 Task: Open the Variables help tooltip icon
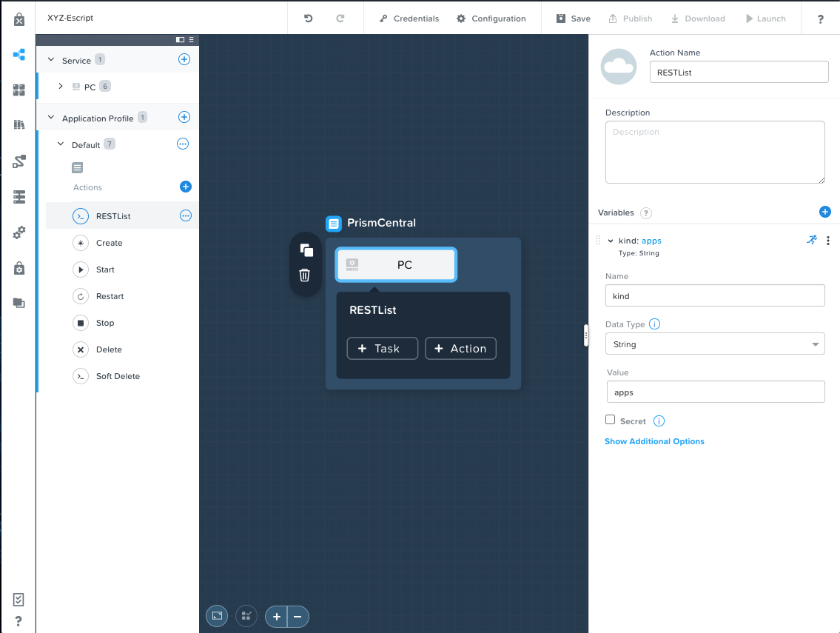point(646,213)
